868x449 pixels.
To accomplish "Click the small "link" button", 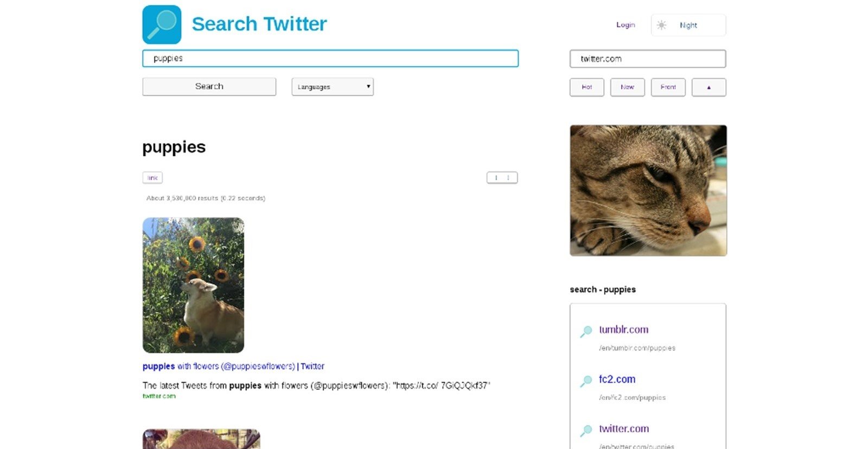I will (152, 178).
